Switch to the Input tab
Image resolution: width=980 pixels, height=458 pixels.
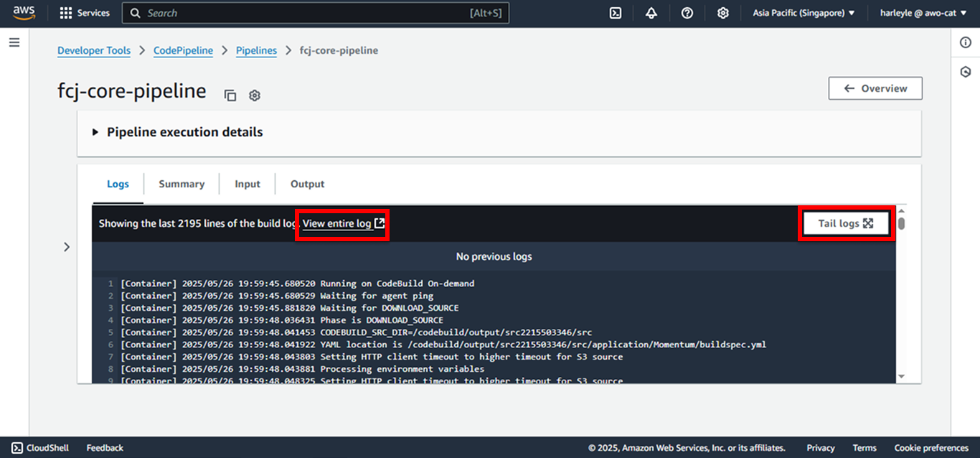click(x=248, y=184)
